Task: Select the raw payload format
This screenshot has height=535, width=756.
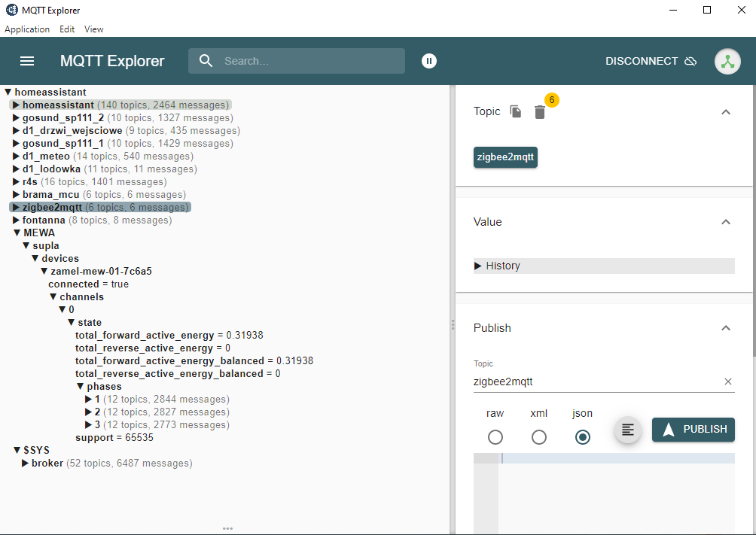Action: point(495,437)
